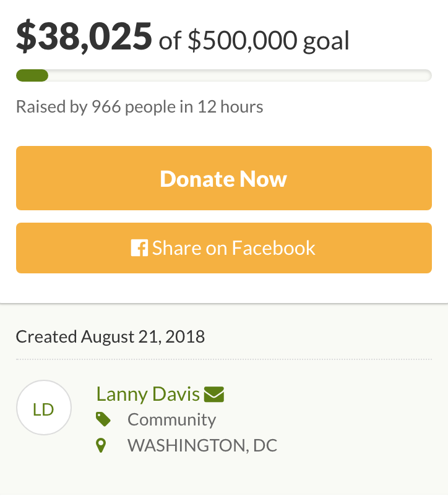
Task: Click the word goal after the amount
Action: [x=326, y=41]
